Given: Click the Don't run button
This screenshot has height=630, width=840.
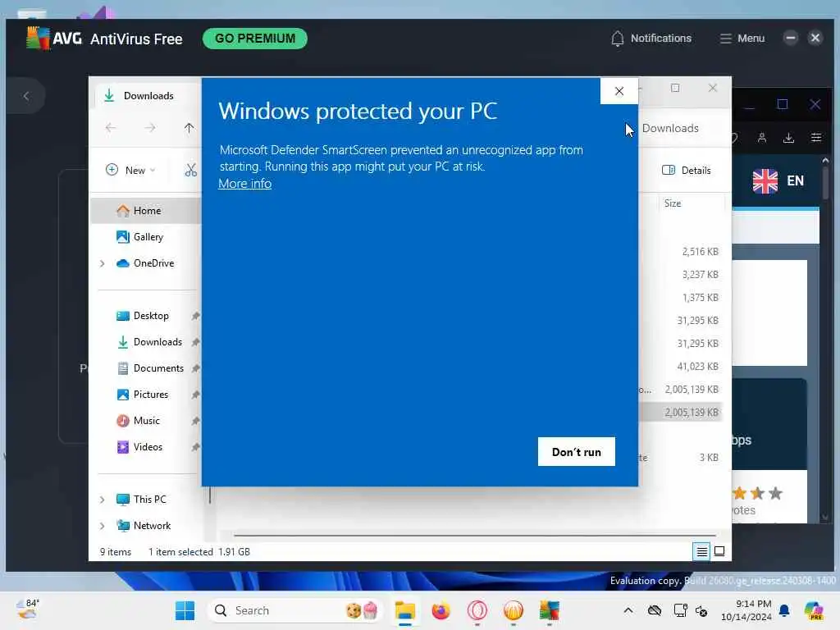Looking at the screenshot, I should 577,452.
